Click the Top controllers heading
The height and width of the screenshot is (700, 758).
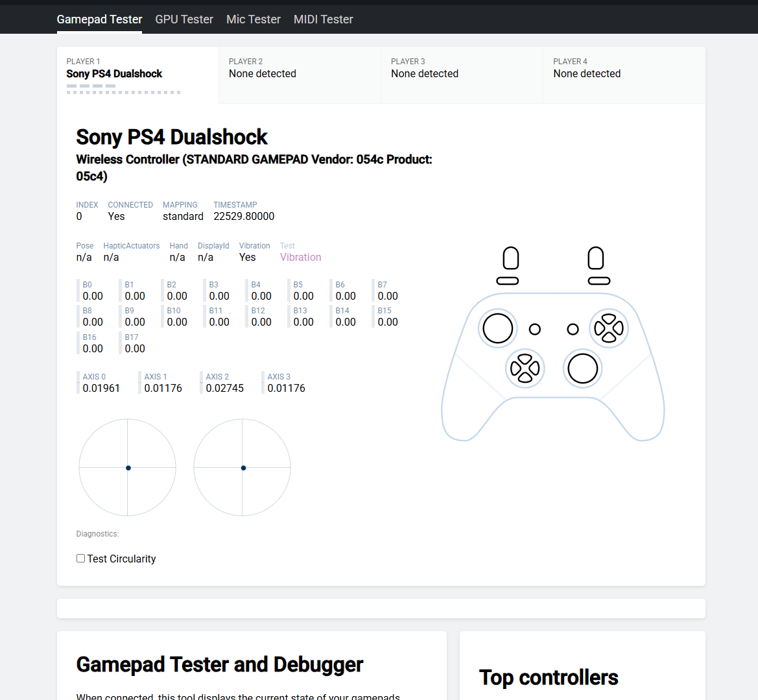pyautogui.click(x=548, y=678)
